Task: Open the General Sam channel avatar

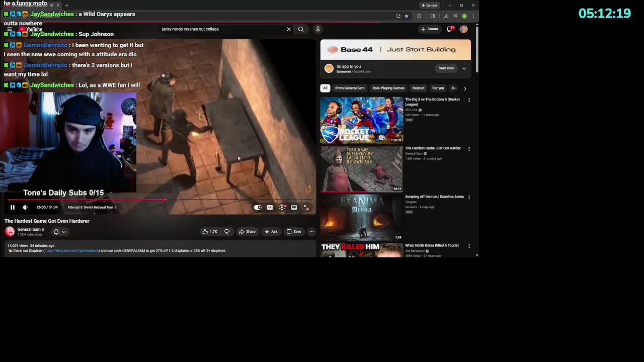Action: click(10, 231)
